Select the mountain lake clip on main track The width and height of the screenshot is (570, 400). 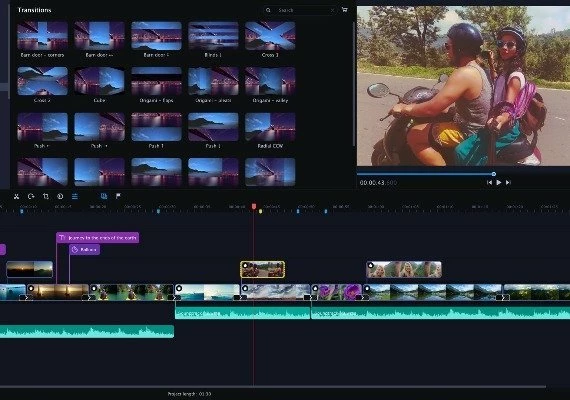pyautogui.click(x=433, y=292)
